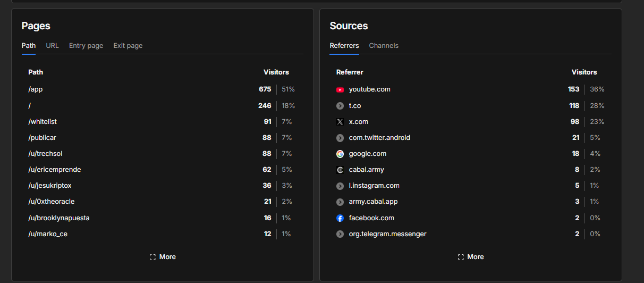Image resolution: width=644 pixels, height=283 pixels.
Task: Open the /whitelist path
Action: pos(43,122)
